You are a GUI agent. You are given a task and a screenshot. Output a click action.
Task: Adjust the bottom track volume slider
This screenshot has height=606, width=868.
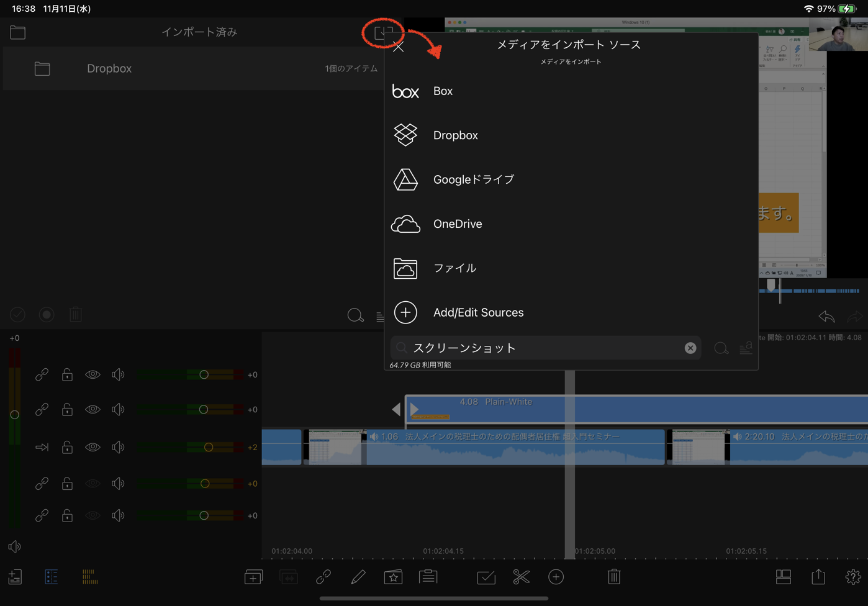[204, 515]
